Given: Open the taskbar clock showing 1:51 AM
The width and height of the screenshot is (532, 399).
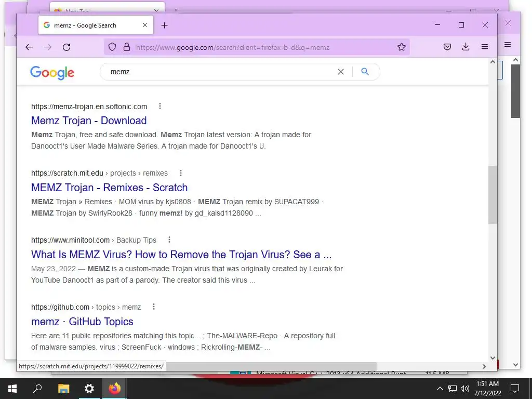Looking at the screenshot, I should pyautogui.click(x=487, y=389).
